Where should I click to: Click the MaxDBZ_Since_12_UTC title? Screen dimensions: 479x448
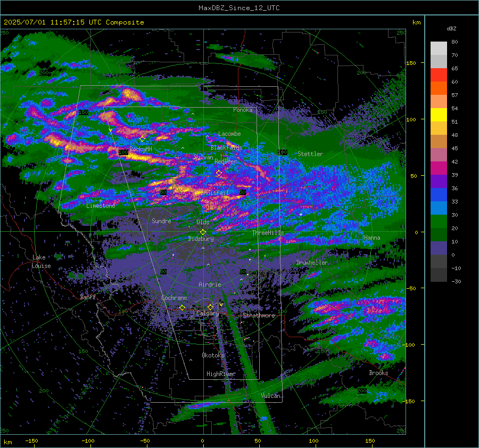[239, 8]
